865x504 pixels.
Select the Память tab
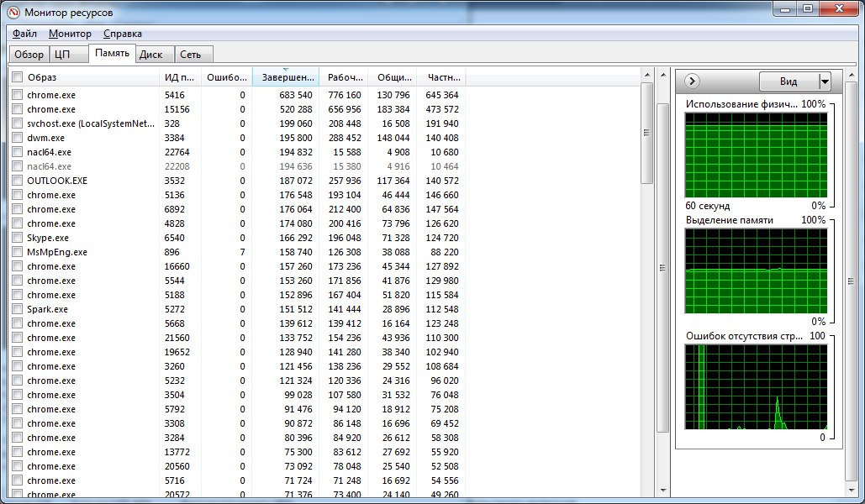[x=112, y=54]
